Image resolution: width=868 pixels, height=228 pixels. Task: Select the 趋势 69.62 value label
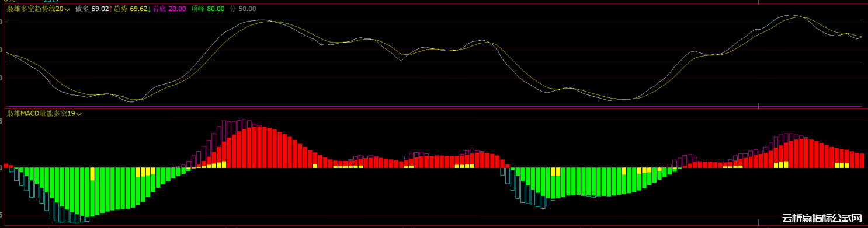pyautogui.click(x=130, y=9)
